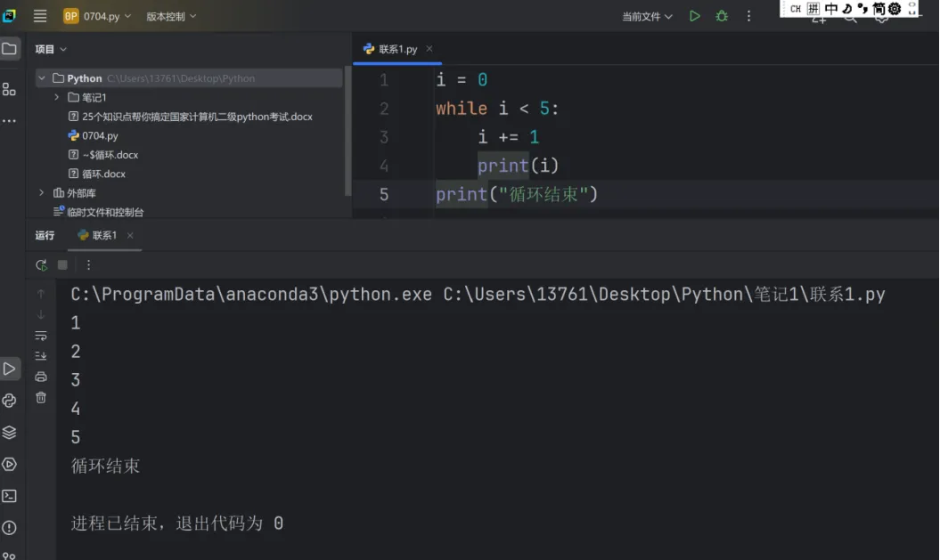This screenshot has height=560, width=940.
Task: Open the IME settings gear icon
Action: click(895, 8)
